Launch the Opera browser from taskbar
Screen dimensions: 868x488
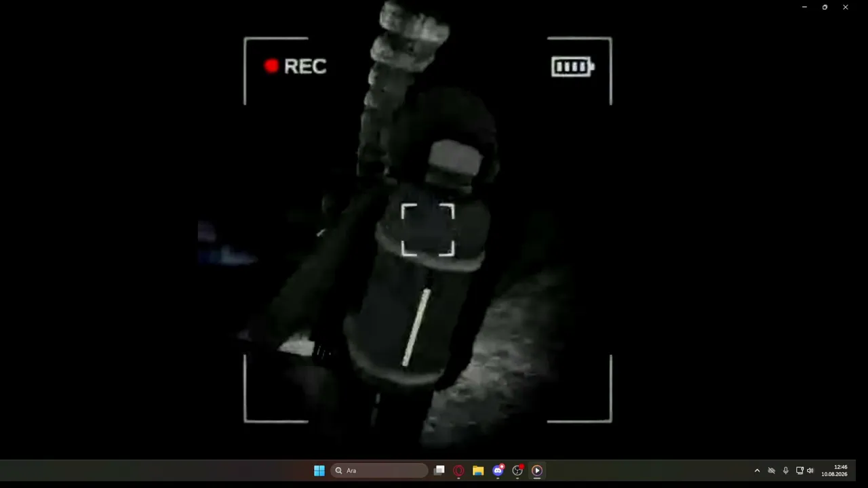[x=459, y=470]
